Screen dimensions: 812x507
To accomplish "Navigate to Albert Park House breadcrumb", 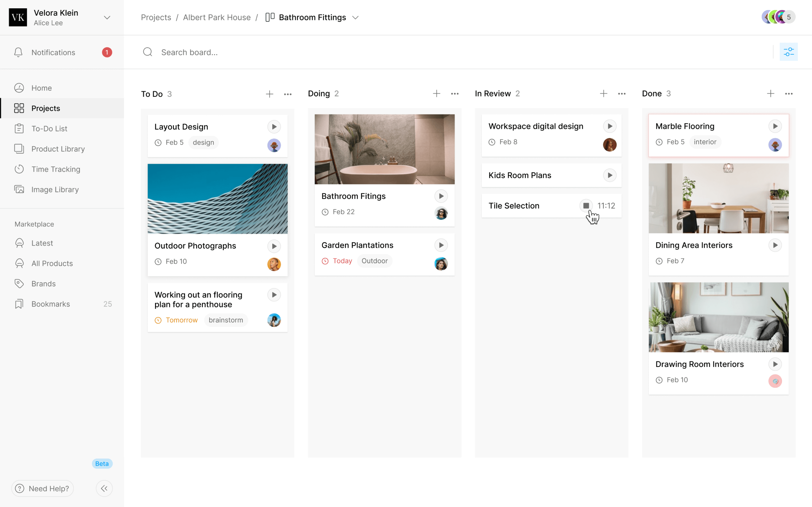I will (217, 18).
